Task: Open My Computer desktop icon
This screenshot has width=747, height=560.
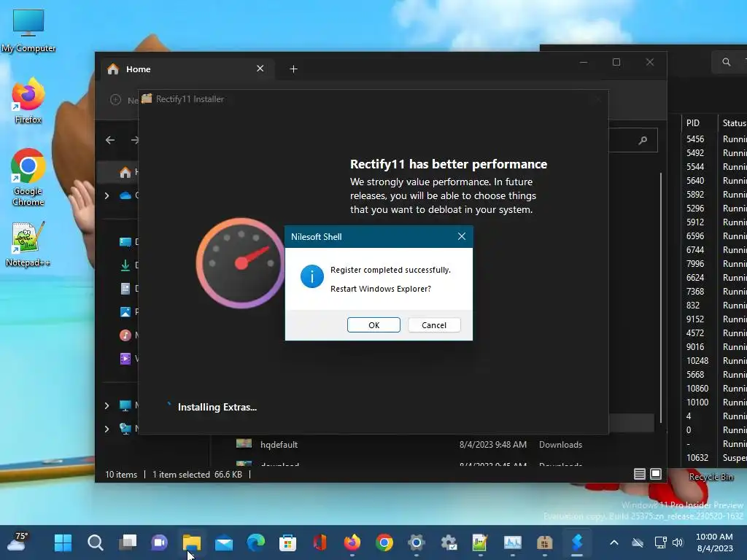Action: 28,31
